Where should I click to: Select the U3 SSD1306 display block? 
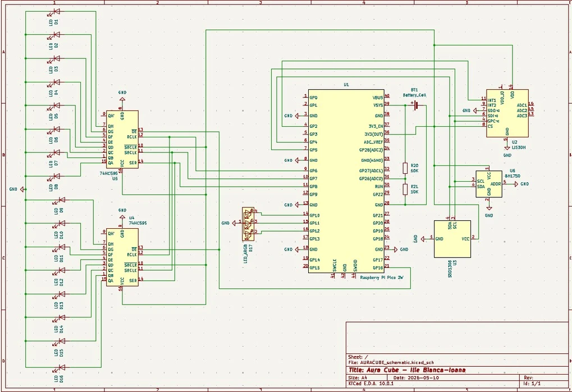452,239
